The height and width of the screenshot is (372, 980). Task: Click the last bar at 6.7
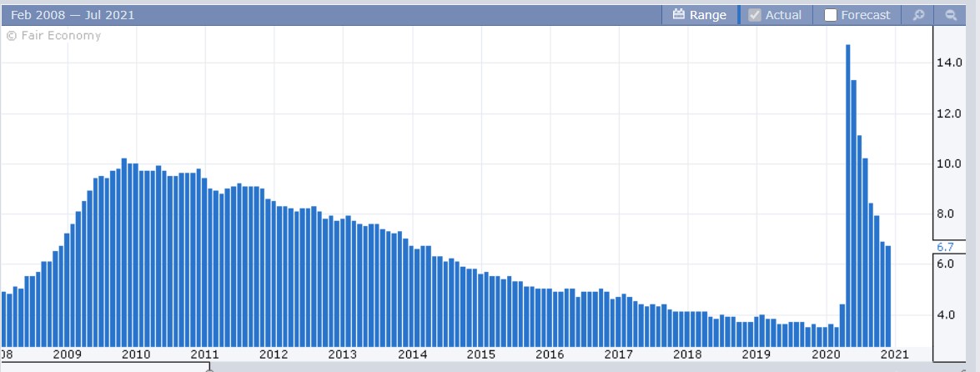pos(888,296)
